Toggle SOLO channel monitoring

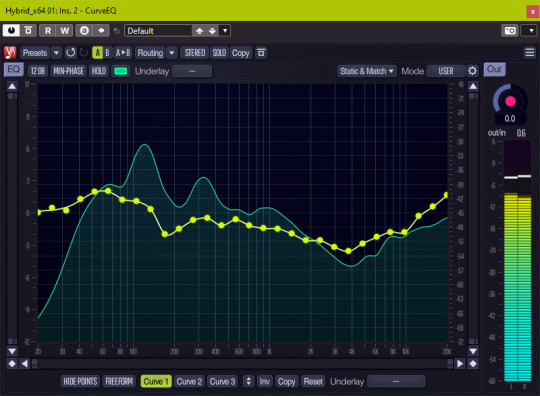click(219, 53)
